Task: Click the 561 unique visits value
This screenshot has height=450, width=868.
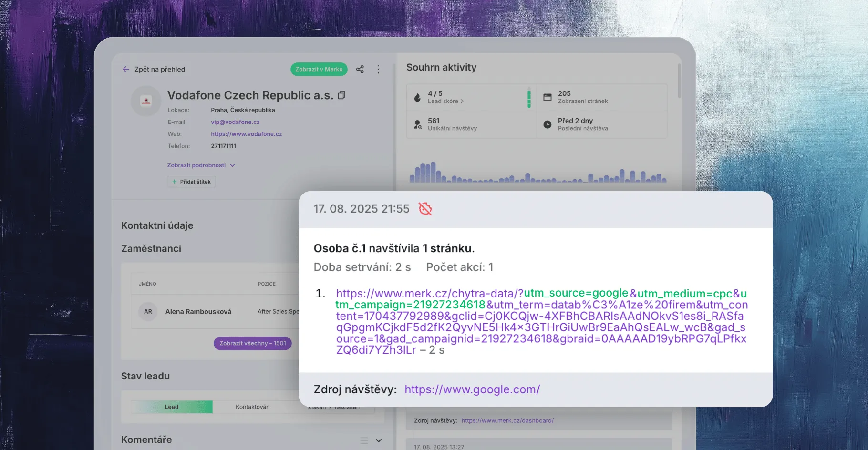Action: [434, 121]
